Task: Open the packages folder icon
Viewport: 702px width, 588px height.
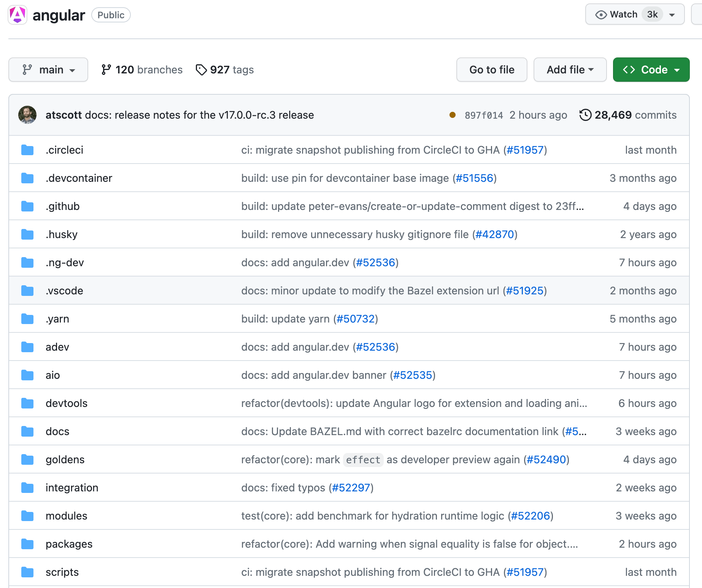Action: [27, 544]
